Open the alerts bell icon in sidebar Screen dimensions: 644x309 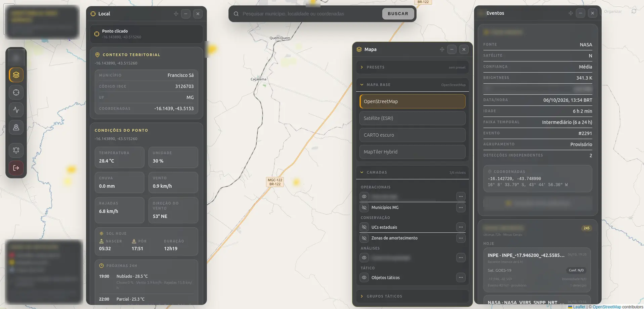click(x=16, y=150)
